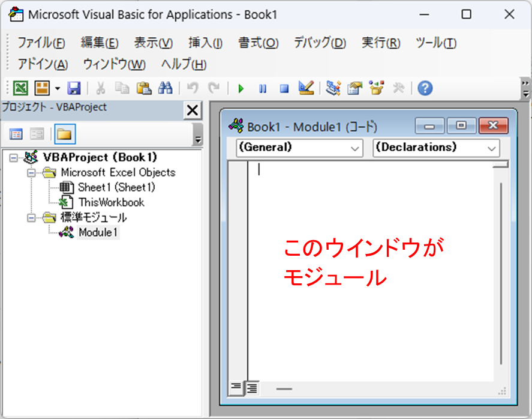The width and height of the screenshot is (532, 419).
Task: Open the 挿入(I) menu
Action: pos(206,43)
